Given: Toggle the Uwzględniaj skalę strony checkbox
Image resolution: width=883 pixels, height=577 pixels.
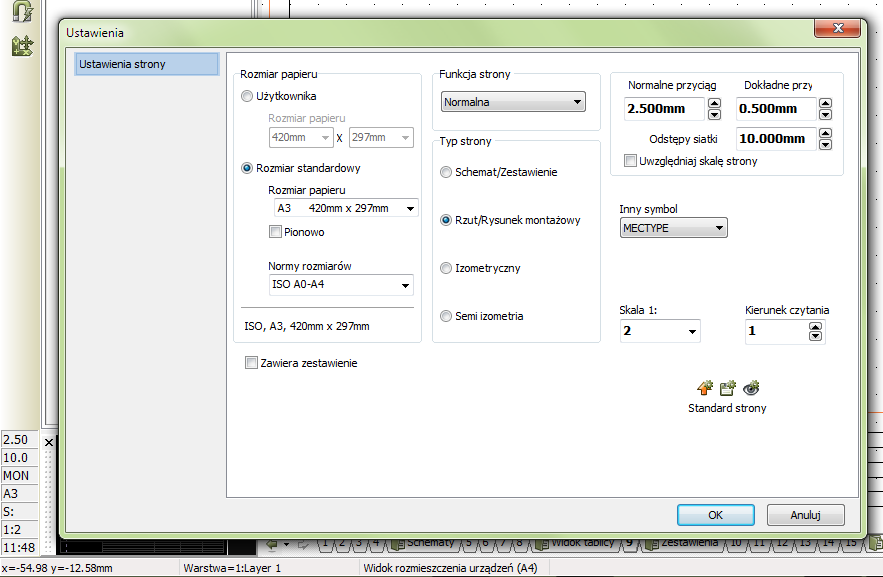Looking at the screenshot, I should pyautogui.click(x=630, y=161).
